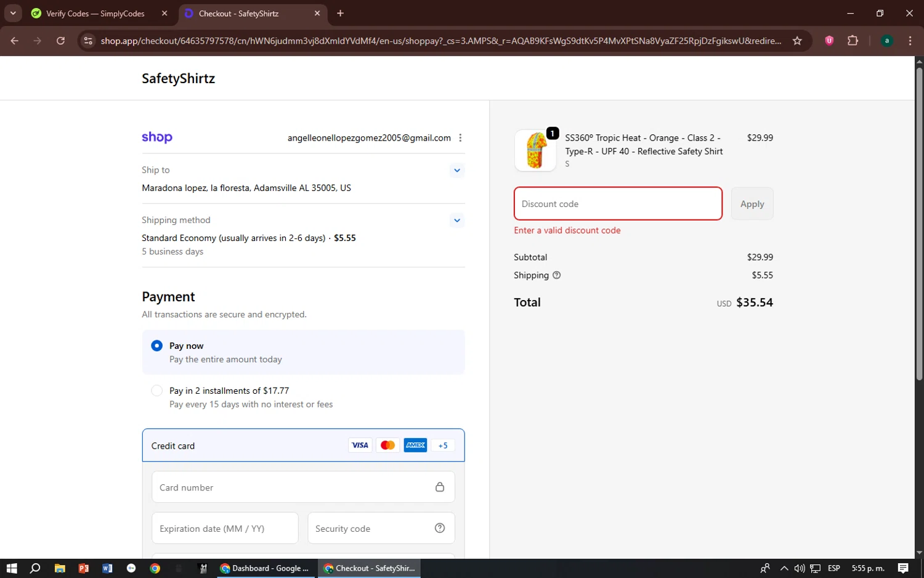
Task: Click the Expiration date field
Action: 225,529
